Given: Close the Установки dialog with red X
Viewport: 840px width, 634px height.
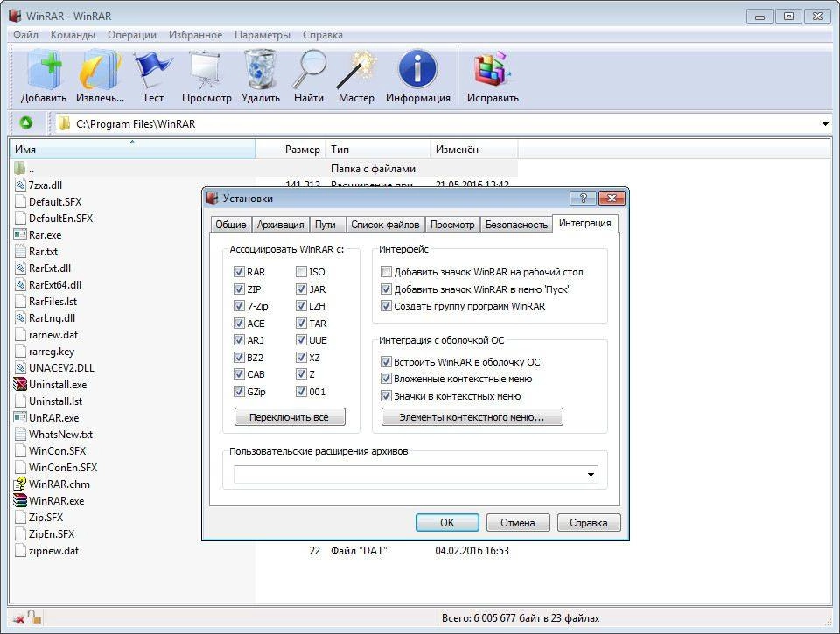Looking at the screenshot, I should (x=612, y=199).
